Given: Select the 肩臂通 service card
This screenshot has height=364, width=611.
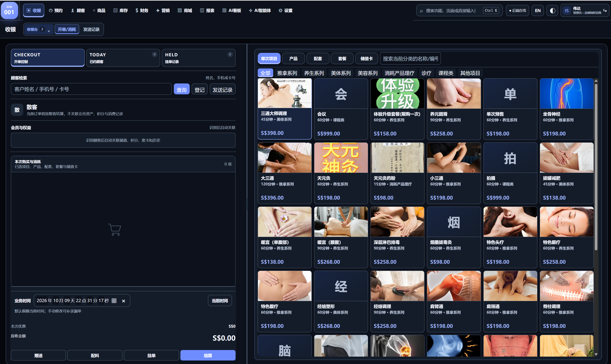Looking at the screenshot, I should tap(454, 302).
